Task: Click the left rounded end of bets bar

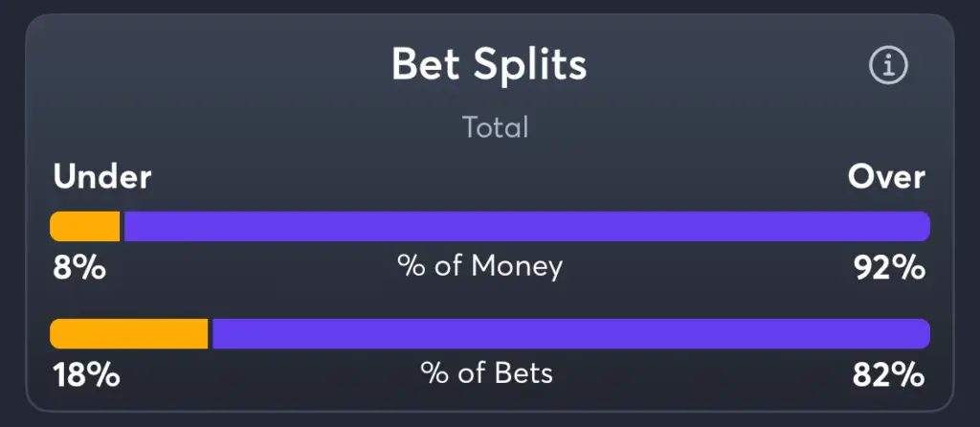Action: [57, 334]
